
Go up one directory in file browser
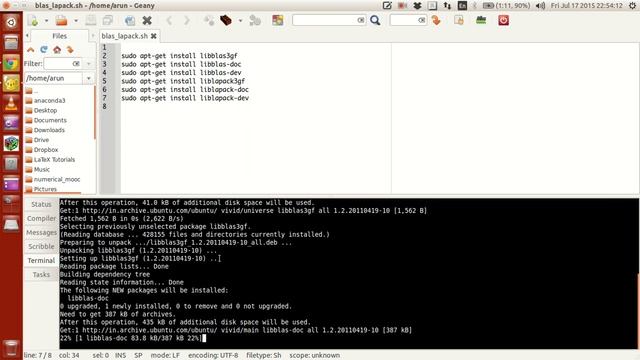31,50
